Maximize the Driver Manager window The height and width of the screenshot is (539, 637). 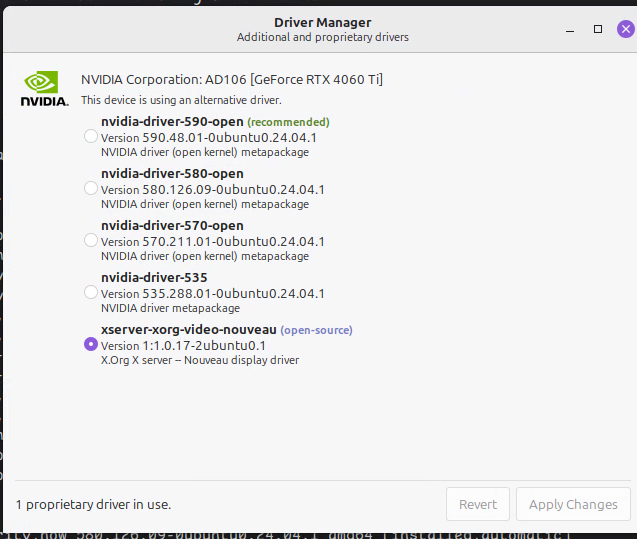coord(598,29)
